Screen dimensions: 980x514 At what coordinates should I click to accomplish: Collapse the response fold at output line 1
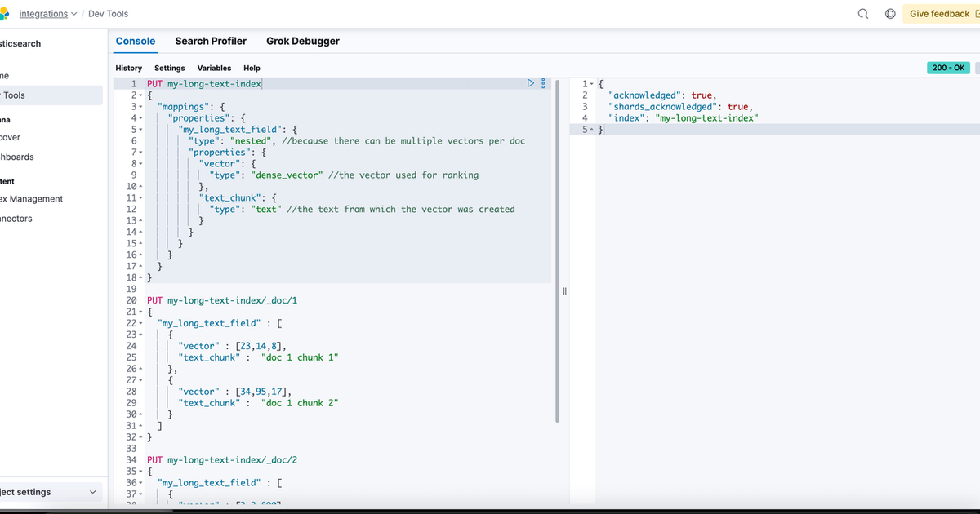pos(592,84)
